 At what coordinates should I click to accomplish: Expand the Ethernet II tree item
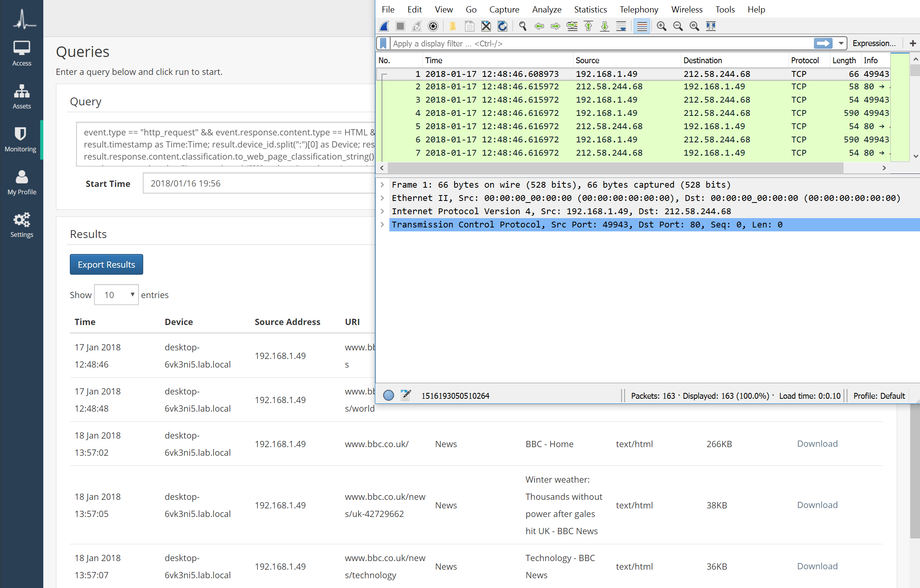(x=382, y=198)
